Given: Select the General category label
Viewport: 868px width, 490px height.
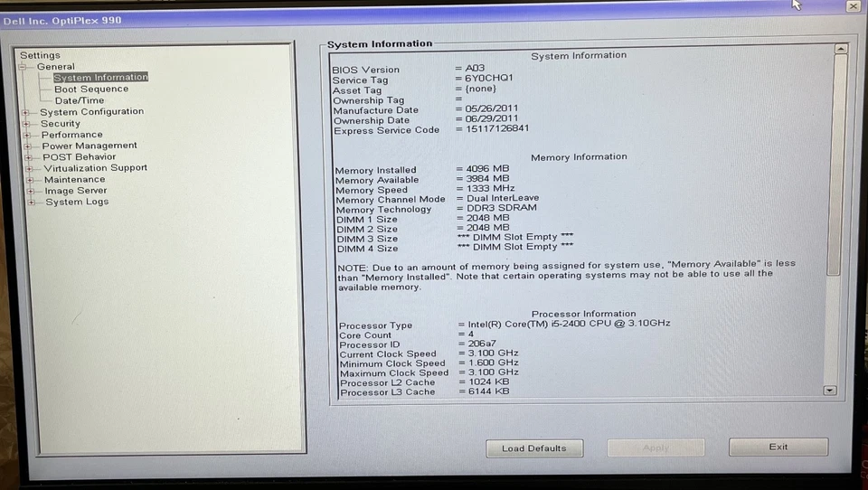Looking at the screenshot, I should (x=55, y=66).
